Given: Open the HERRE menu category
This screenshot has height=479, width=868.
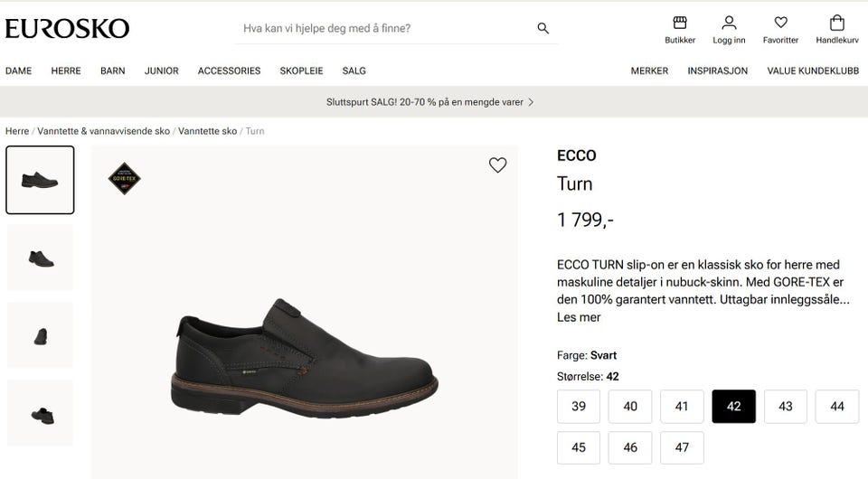Looking at the screenshot, I should [66, 70].
